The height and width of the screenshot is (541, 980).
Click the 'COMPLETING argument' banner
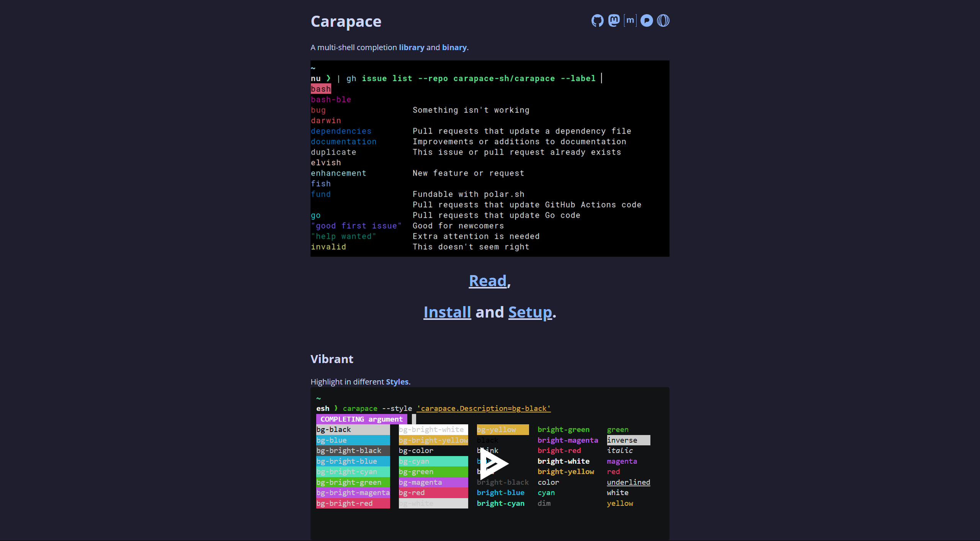click(361, 419)
